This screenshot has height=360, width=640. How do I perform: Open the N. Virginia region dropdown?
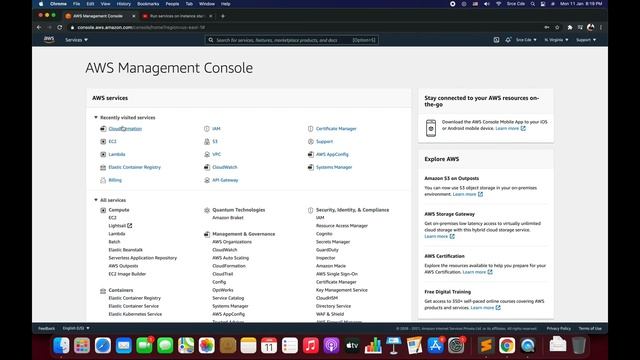pyautogui.click(x=556, y=40)
